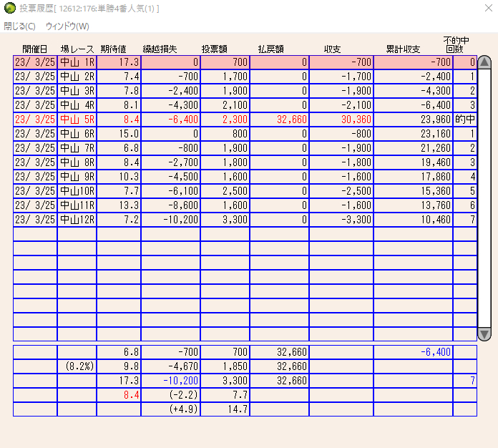498x448 pixels.
Task: Click the 1,850 summary value
Action: [x=225, y=366]
